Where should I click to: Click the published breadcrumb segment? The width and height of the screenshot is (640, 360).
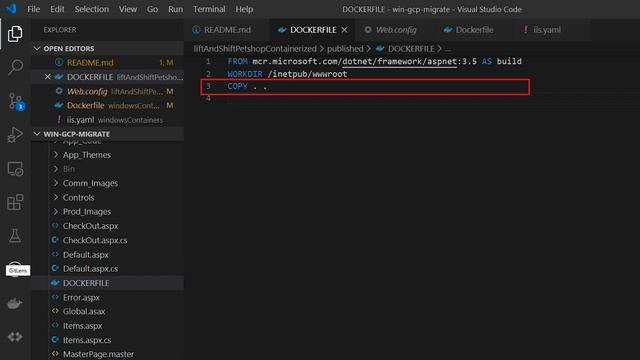(345, 49)
